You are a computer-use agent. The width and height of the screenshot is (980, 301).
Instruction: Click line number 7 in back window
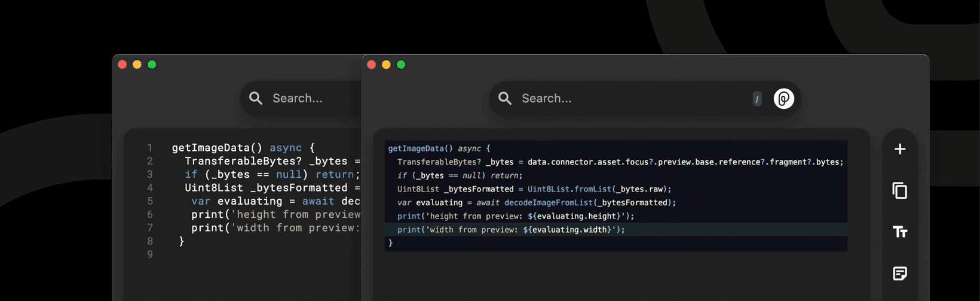coord(150,227)
